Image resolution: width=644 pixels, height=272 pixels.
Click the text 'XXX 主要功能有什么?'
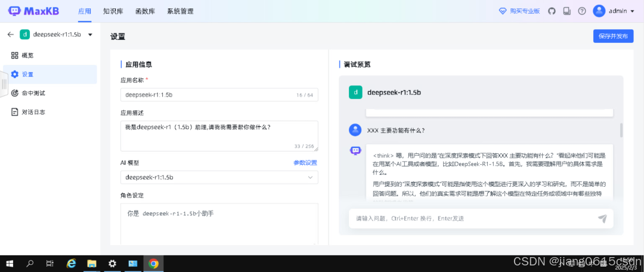396,131
